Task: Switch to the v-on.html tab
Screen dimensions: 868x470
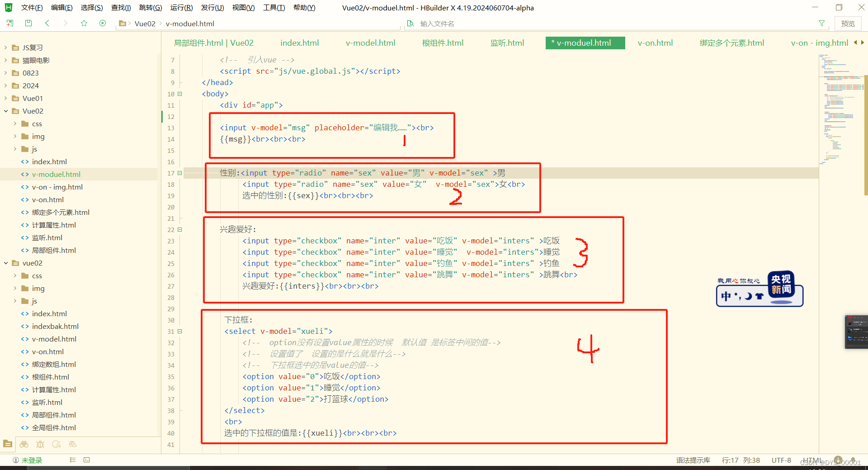Action: tap(655, 43)
